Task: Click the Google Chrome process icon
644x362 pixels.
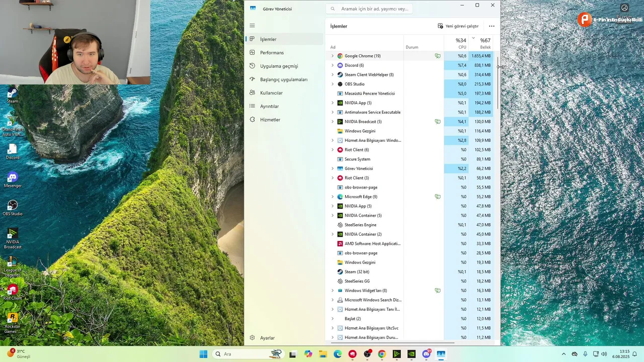Action: 340,56
